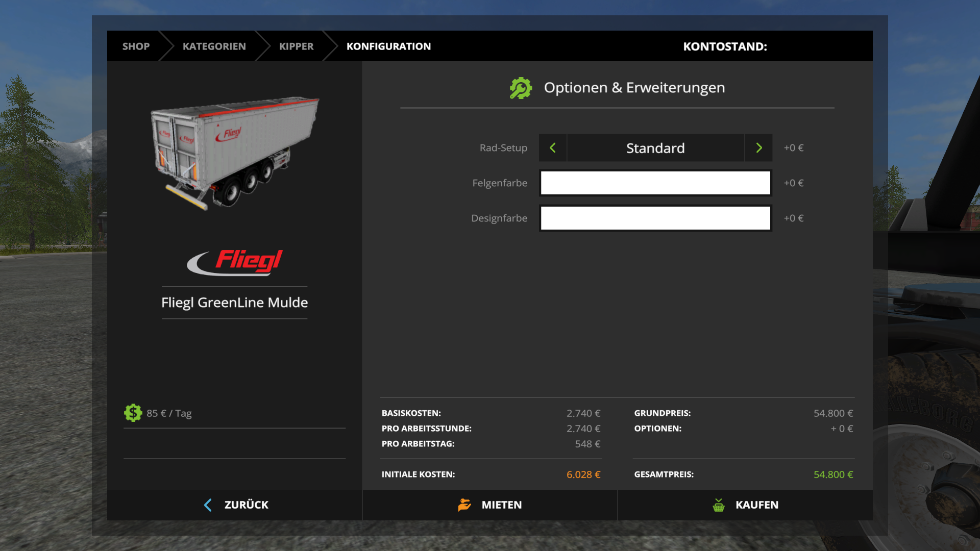Click the Gesamtpreis label
The image size is (980, 551).
click(x=664, y=474)
